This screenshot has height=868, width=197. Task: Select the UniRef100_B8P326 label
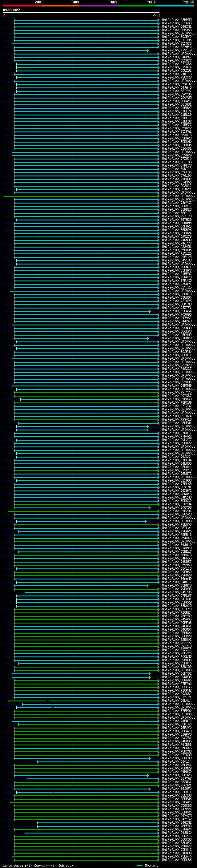[177, 775]
